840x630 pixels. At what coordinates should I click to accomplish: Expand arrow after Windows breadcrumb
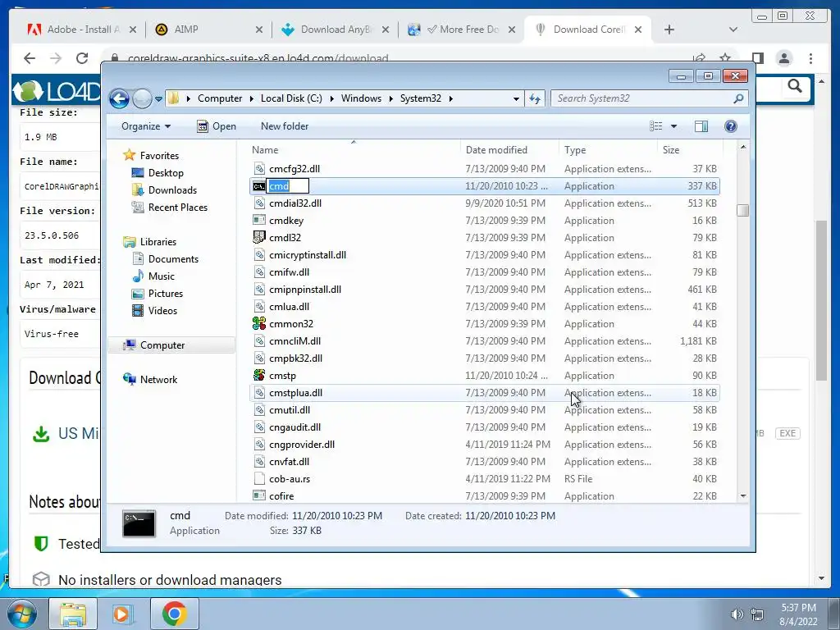coord(390,99)
